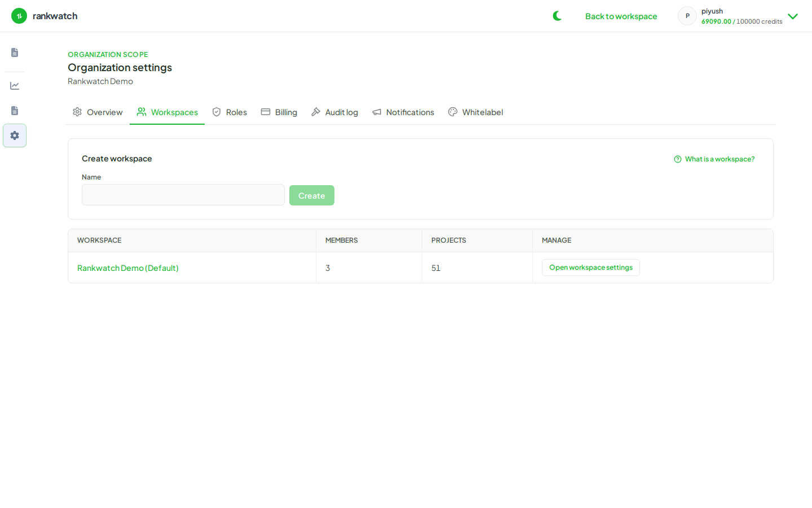Image resolution: width=812 pixels, height=508 pixels.
Task: Switch to the Overview tab
Action: pyautogui.click(x=98, y=112)
